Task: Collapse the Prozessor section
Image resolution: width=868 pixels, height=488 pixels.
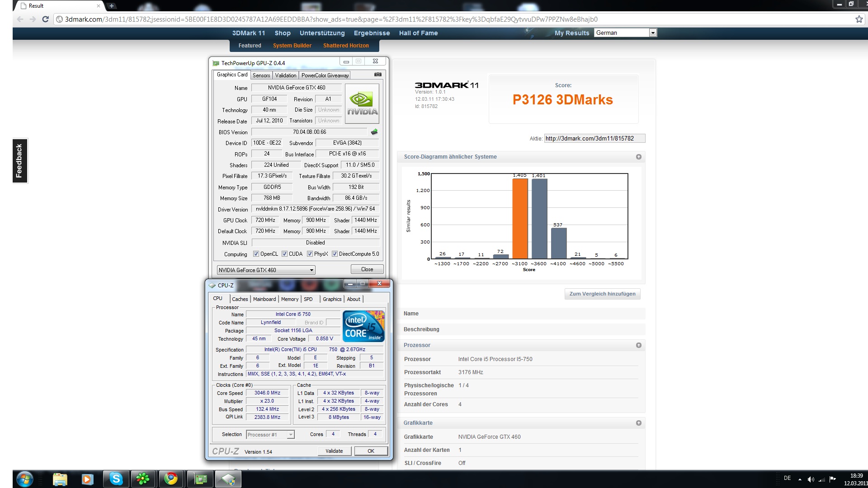Action: [638, 345]
